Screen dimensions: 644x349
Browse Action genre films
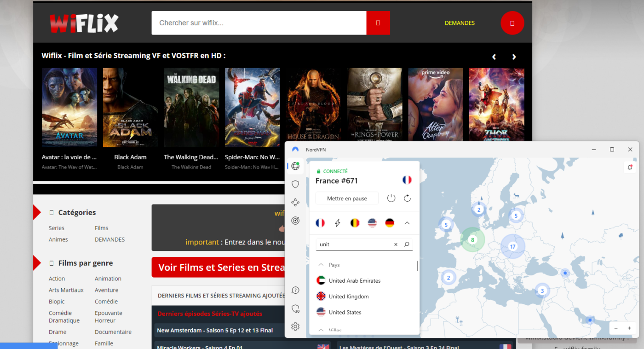pos(57,279)
